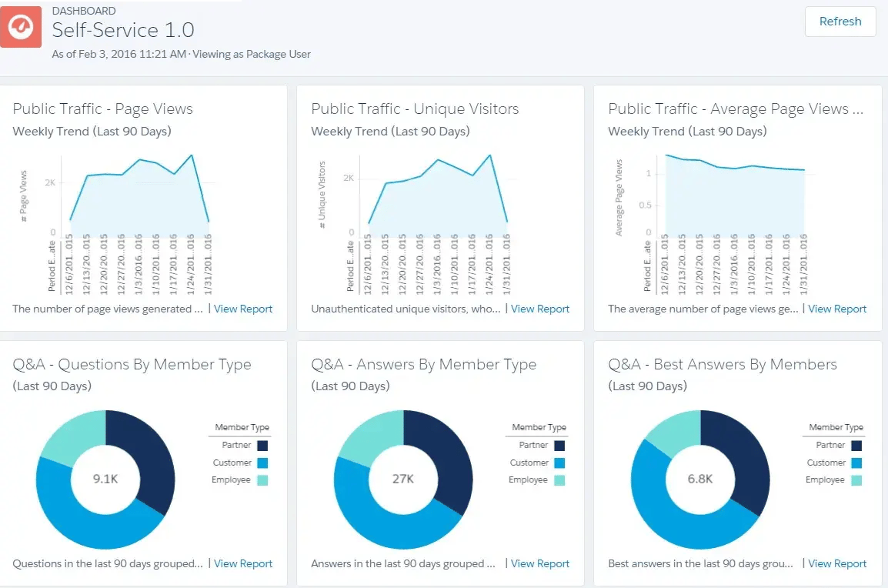Click the orange dashboard gauge icon
888x588 pixels.
click(21, 27)
